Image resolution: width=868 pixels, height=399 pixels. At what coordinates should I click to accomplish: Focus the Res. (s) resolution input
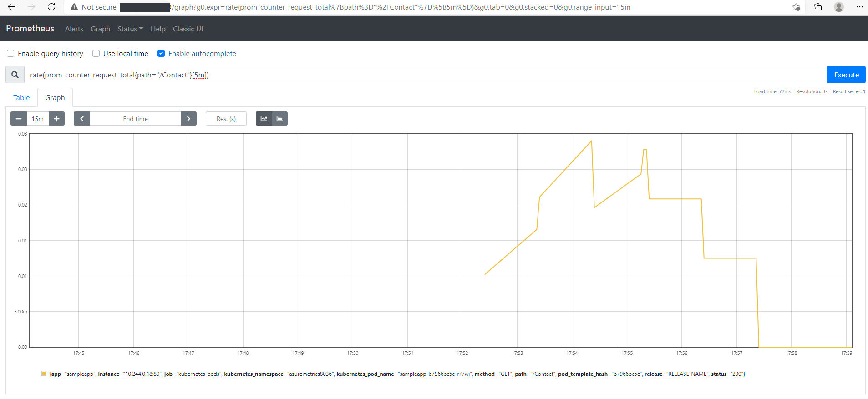[x=226, y=119]
